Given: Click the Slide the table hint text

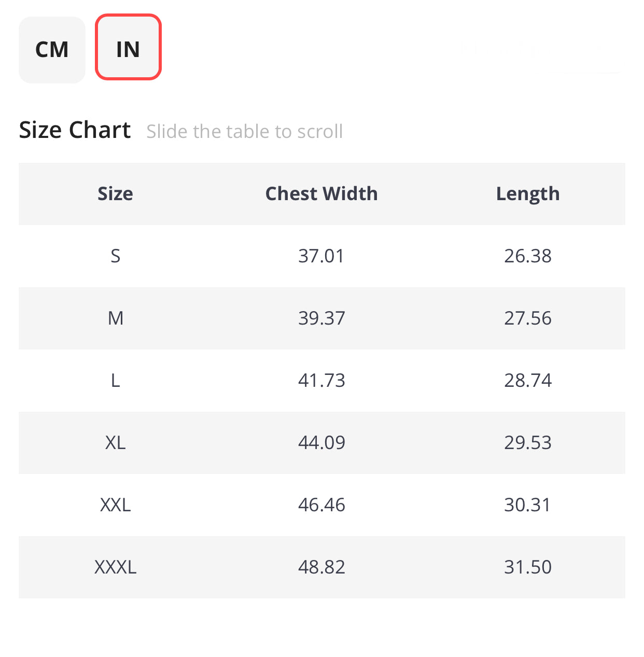Looking at the screenshot, I should [x=244, y=131].
